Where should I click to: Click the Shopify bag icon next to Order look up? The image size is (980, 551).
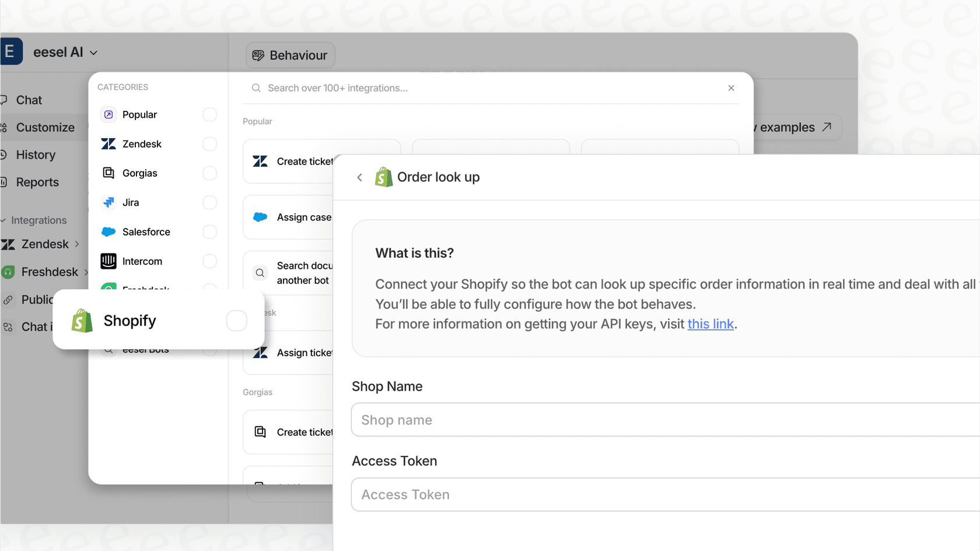click(x=383, y=177)
